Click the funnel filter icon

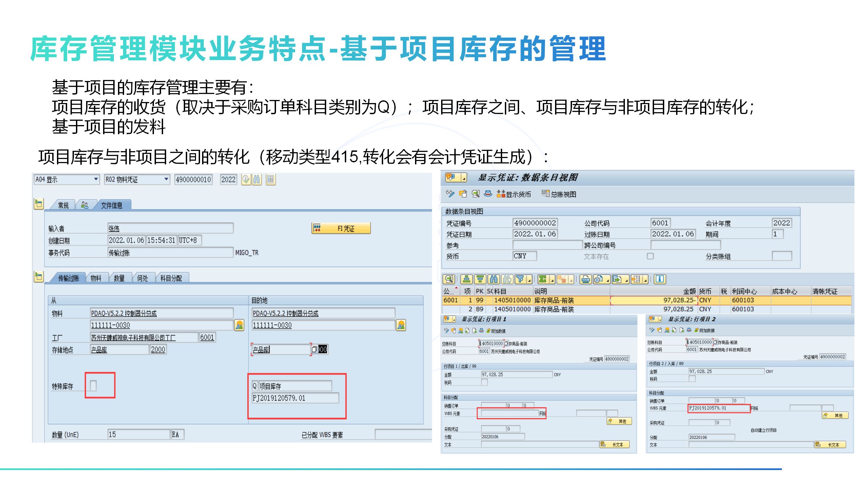pos(520,279)
